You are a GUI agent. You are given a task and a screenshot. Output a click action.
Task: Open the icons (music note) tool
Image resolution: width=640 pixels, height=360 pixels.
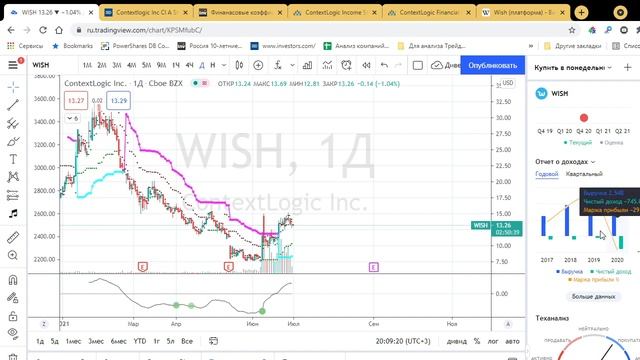pyautogui.click(x=13, y=213)
